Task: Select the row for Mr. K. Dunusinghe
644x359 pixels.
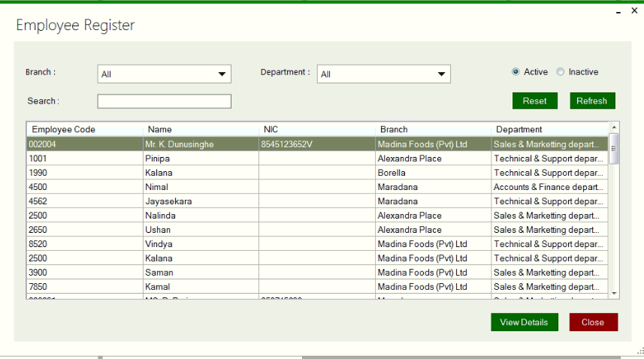Action: pyautogui.click(x=201, y=143)
